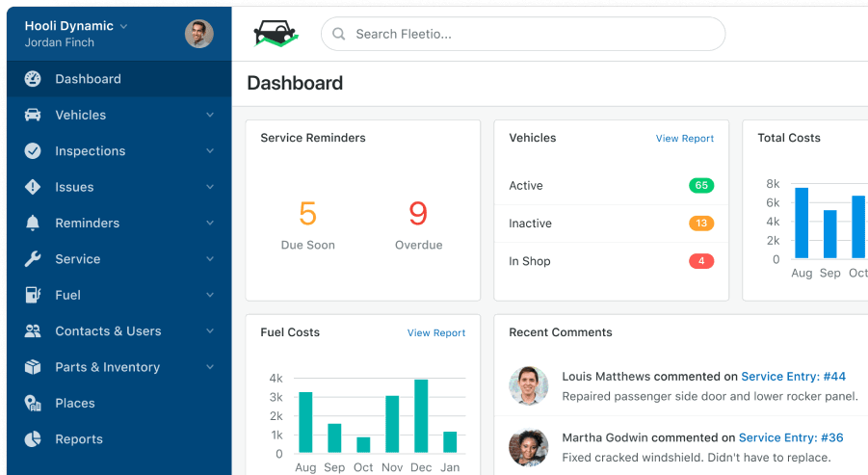Click the Active row label in Vehicles card
This screenshot has width=868, height=475.
pyautogui.click(x=526, y=185)
